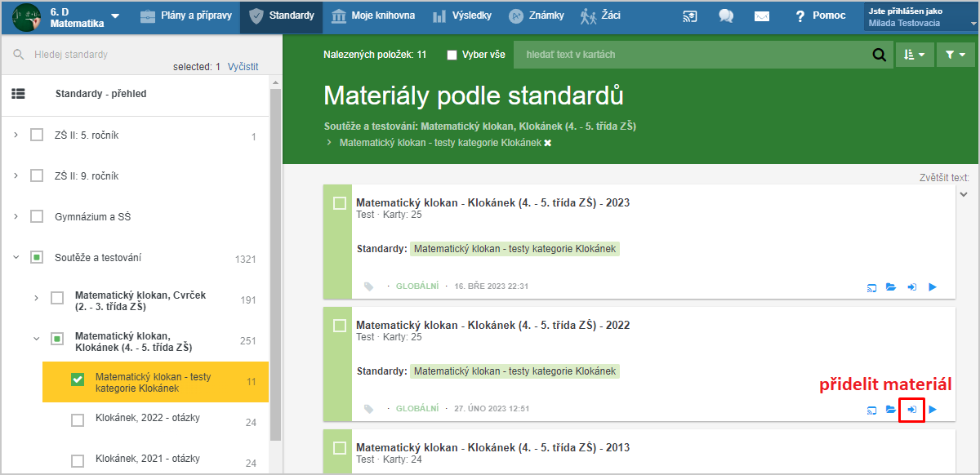Assign the 2023 Klokánek test material
Viewport: 980px width, 475px height.
coord(912,287)
